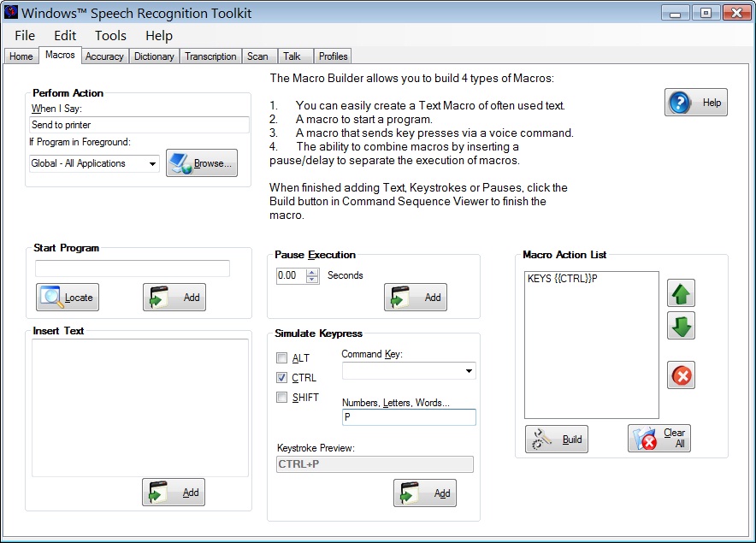Viewport: 756px width, 543px height.
Task: Click the Clear All button
Action: click(x=659, y=439)
